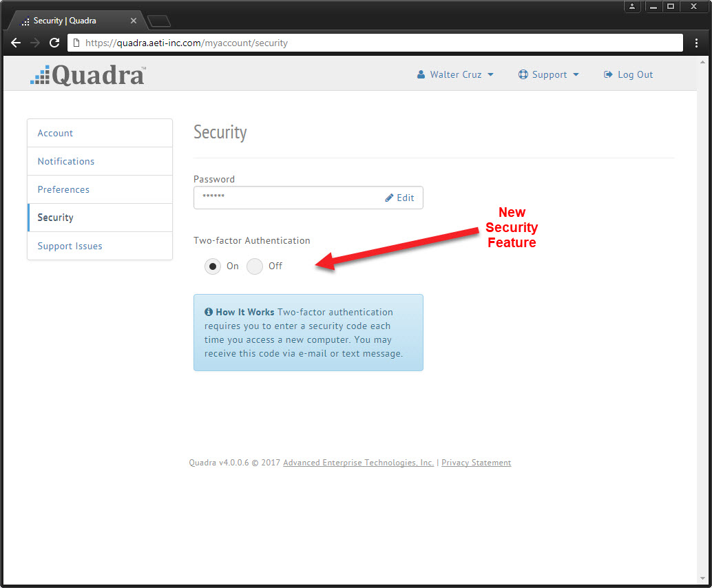This screenshot has width=712, height=588.
Task: Open the Notifications settings section
Action: (x=100, y=161)
